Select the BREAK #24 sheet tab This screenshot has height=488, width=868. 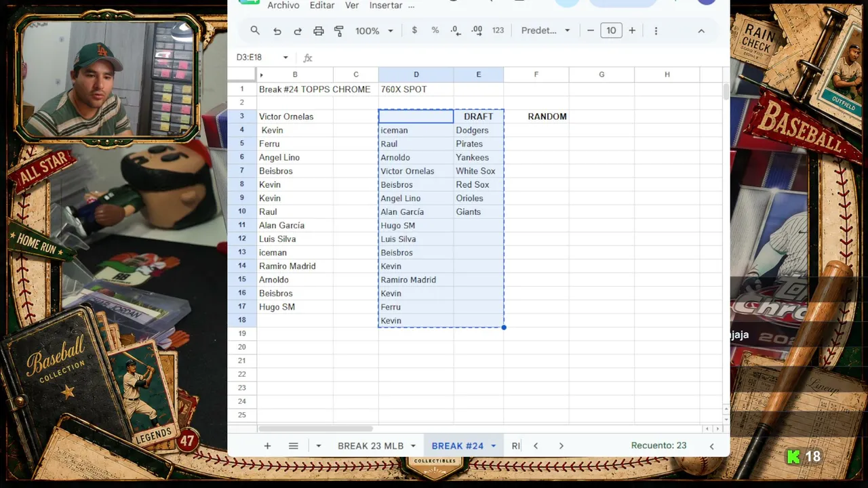pyautogui.click(x=457, y=446)
